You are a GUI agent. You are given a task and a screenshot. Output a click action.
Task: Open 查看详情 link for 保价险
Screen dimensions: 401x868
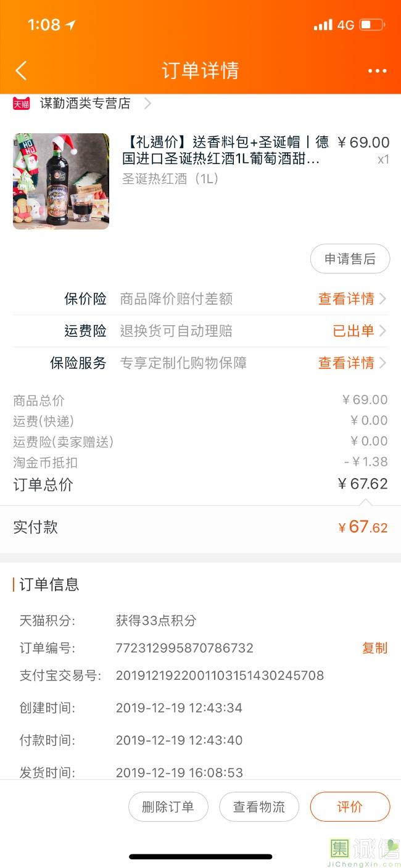pyautogui.click(x=346, y=299)
